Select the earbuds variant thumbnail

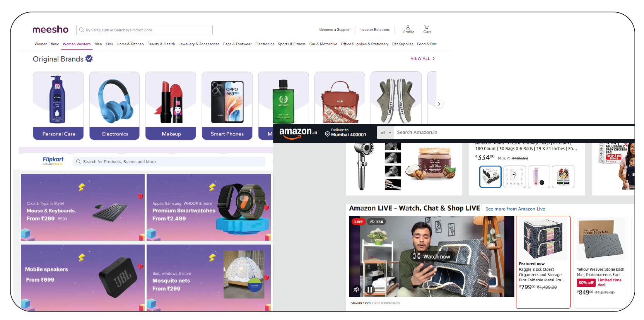point(515,177)
